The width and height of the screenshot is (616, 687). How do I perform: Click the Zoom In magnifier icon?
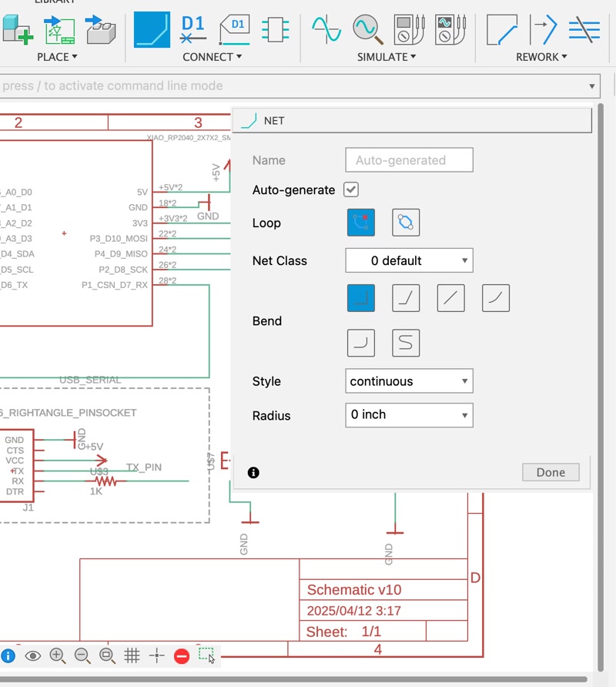(x=58, y=655)
